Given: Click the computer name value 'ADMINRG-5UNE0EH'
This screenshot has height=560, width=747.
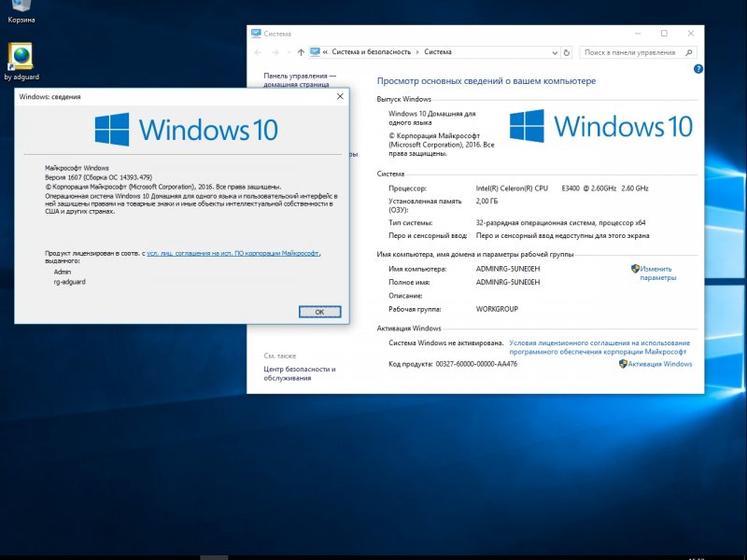Looking at the screenshot, I should click(508, 269).
